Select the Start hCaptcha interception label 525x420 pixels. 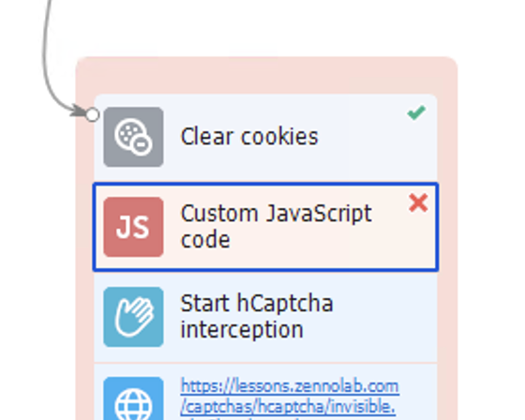[257, 316]
